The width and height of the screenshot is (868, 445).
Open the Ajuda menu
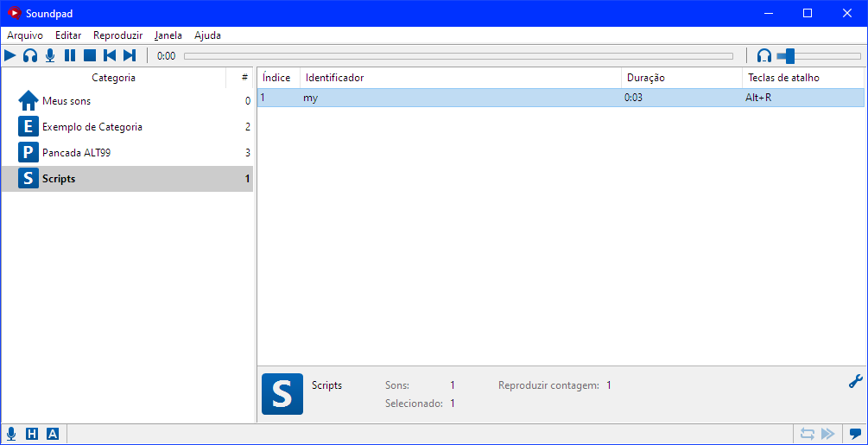coord(207,35)
